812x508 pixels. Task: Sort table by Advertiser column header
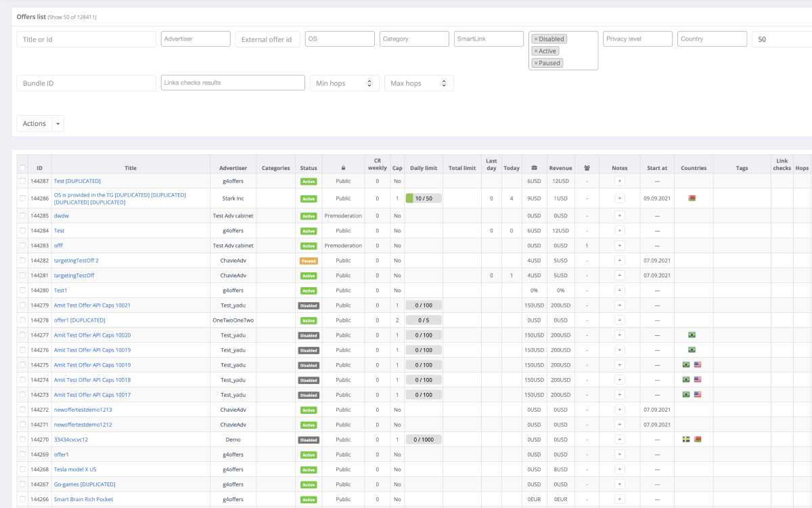pyautogui.click(x=233, y=168)
